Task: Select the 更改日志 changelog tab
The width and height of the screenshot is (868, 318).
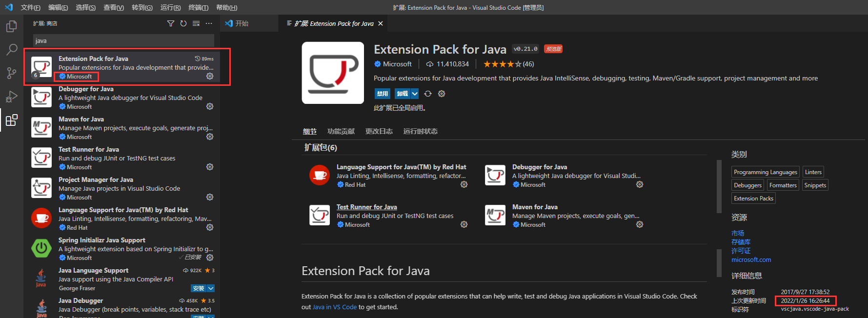Action: (379, 131)
